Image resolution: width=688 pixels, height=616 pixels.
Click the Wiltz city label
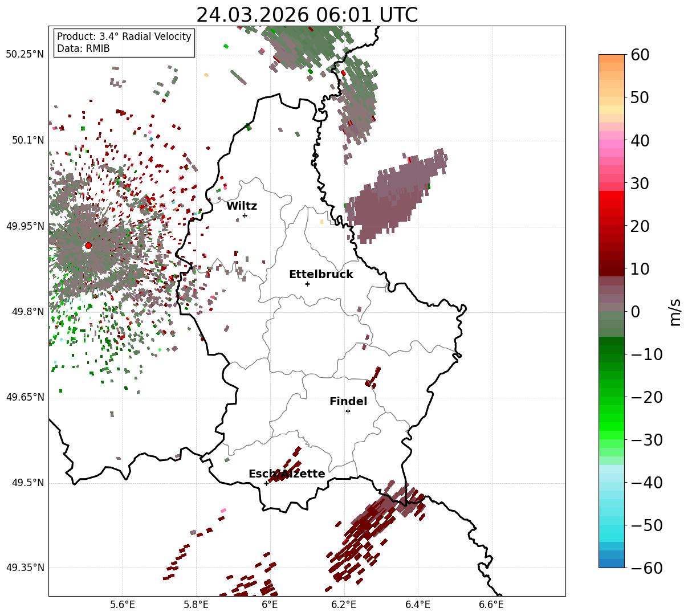click(242, 206)
